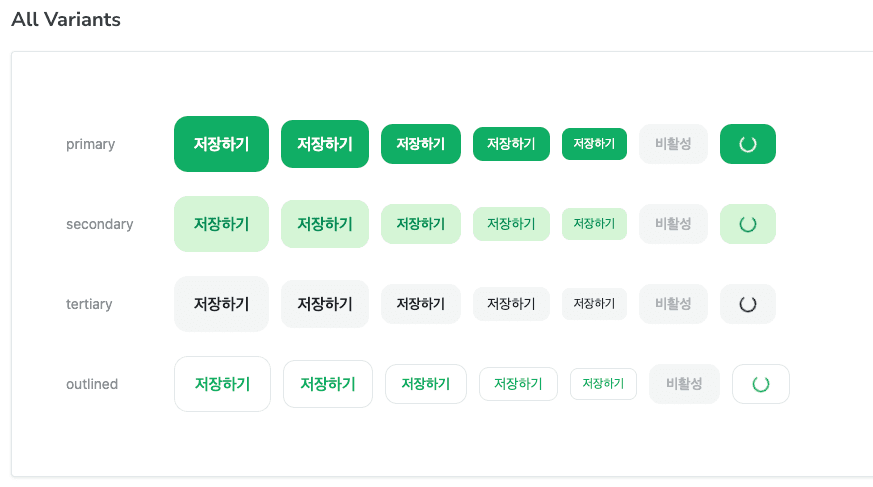This screenshot has height=487, width=873.
Task: Click the smallest secondary 저장하기 button
Action: click(594, 224)
